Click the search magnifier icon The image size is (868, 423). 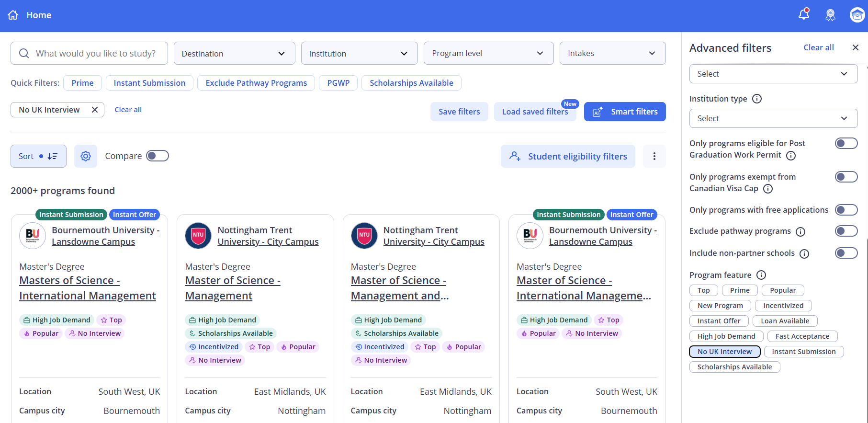click(24, 53)
